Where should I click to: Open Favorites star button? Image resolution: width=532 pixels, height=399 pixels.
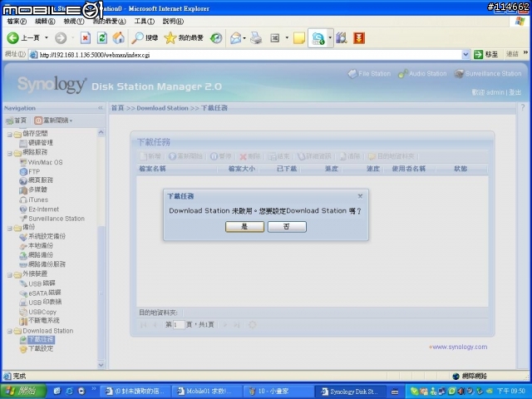coord(184,37)
